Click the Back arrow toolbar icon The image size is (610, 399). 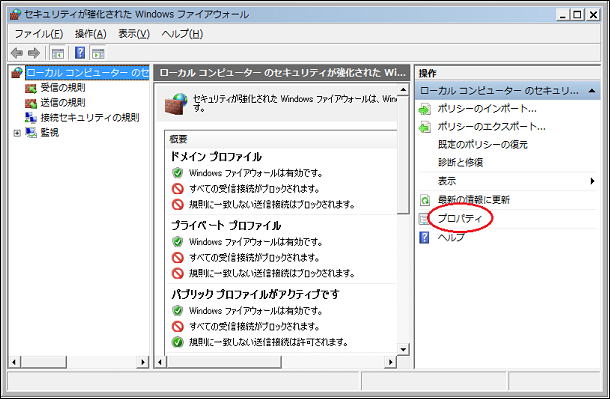tap(17, 53)
